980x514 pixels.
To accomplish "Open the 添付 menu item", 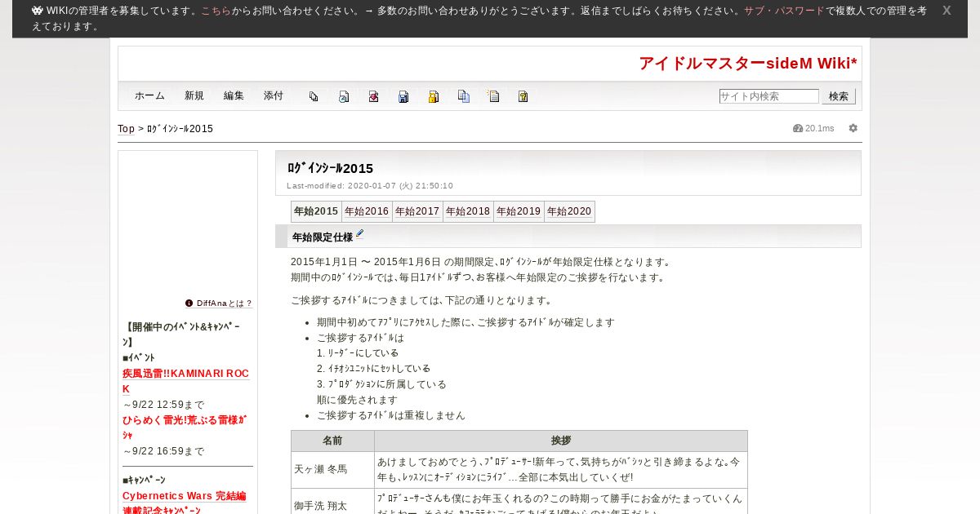I will click(x=274, y=95).
